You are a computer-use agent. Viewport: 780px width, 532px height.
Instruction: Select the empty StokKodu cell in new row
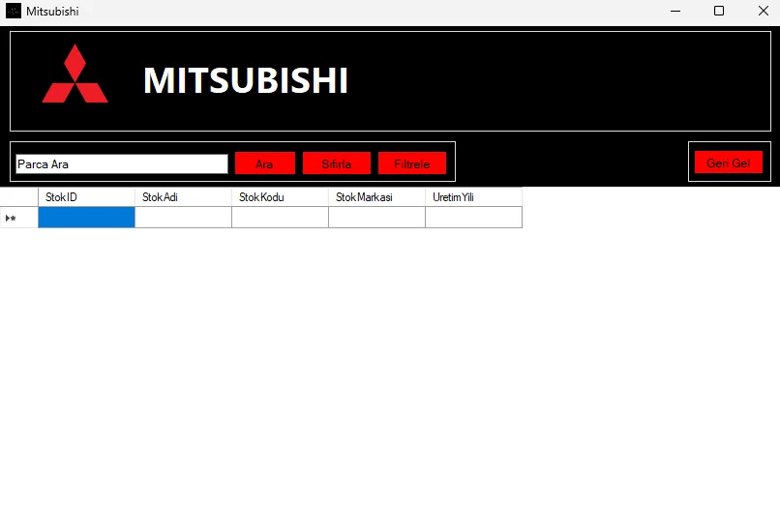(x=280, y=218)
